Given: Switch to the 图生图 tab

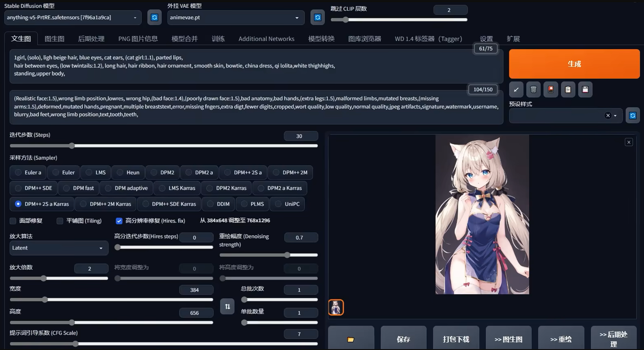Looking at the screenshot, I should [x=54, y=39].
